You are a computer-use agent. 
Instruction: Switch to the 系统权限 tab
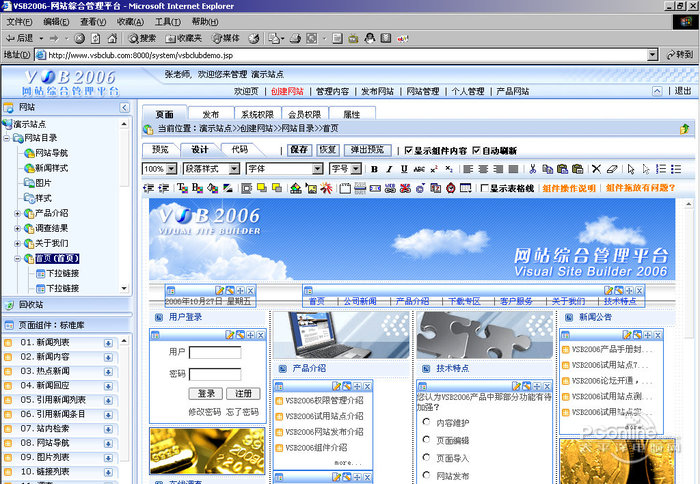258,115
